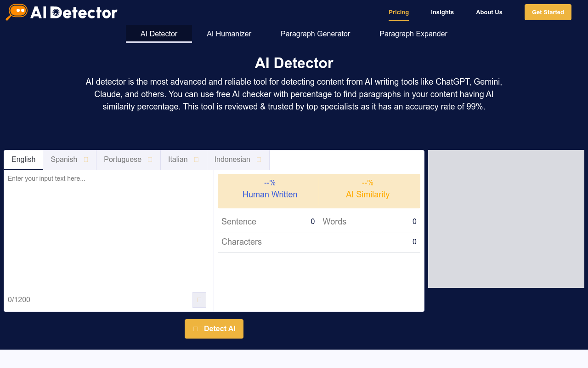Click the Characters count row
This screenshot has height=368, width=588.
[x=319, y=242]
